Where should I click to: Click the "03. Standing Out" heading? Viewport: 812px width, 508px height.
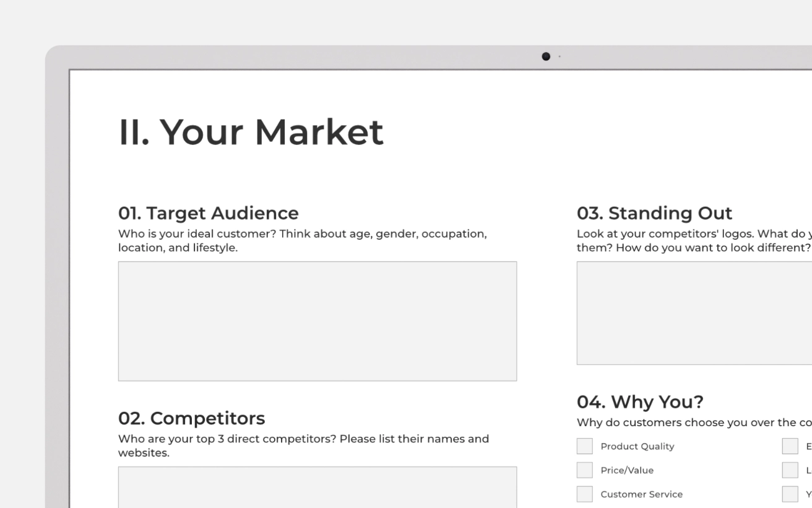click(655, 213)
